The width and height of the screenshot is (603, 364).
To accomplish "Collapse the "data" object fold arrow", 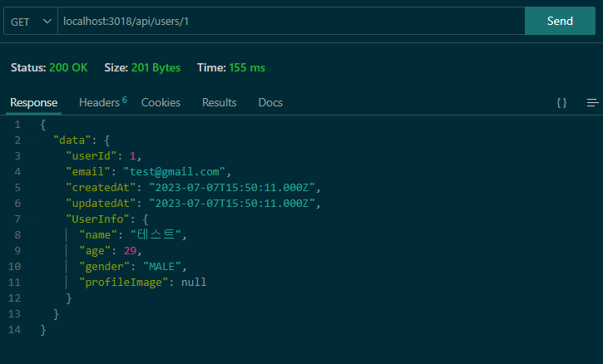I will pos(31,140).
